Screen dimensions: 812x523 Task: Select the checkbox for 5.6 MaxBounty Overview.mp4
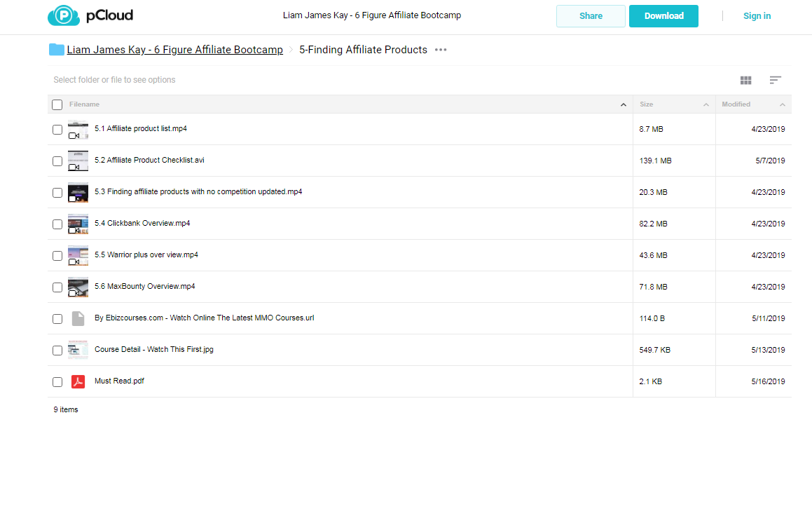tap(57, 287)
